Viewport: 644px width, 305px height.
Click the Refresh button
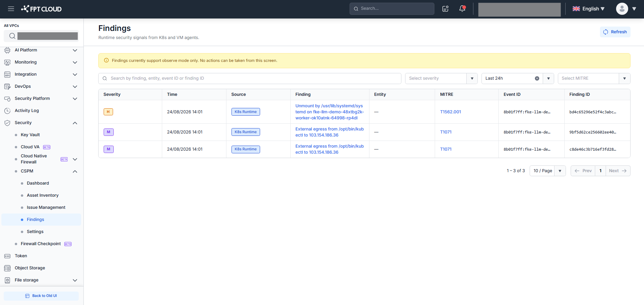615,32
